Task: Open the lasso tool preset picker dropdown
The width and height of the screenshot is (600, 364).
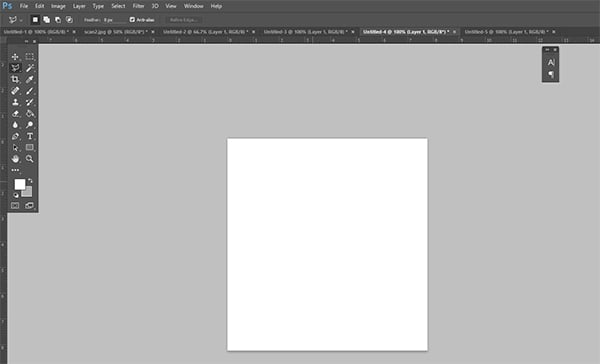Action: 21,20
